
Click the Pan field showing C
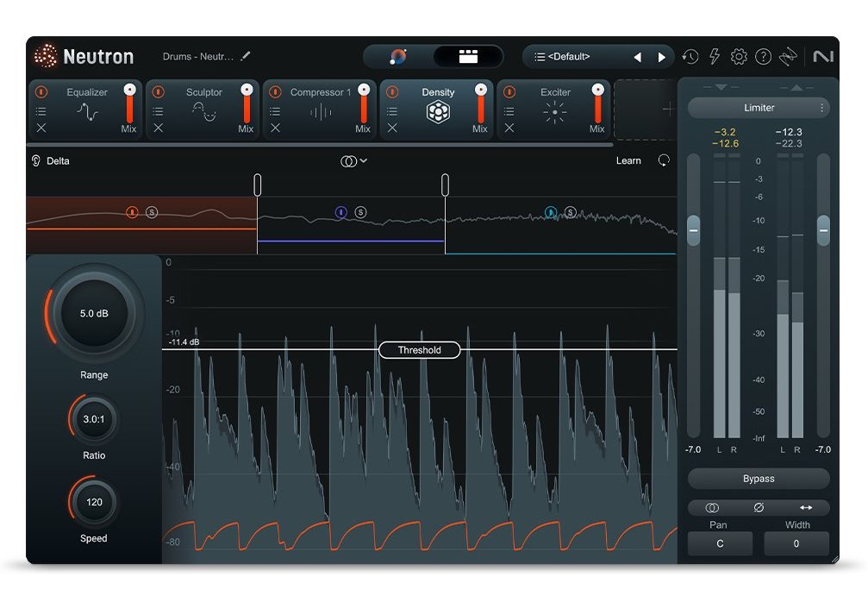tap(720, 544)
